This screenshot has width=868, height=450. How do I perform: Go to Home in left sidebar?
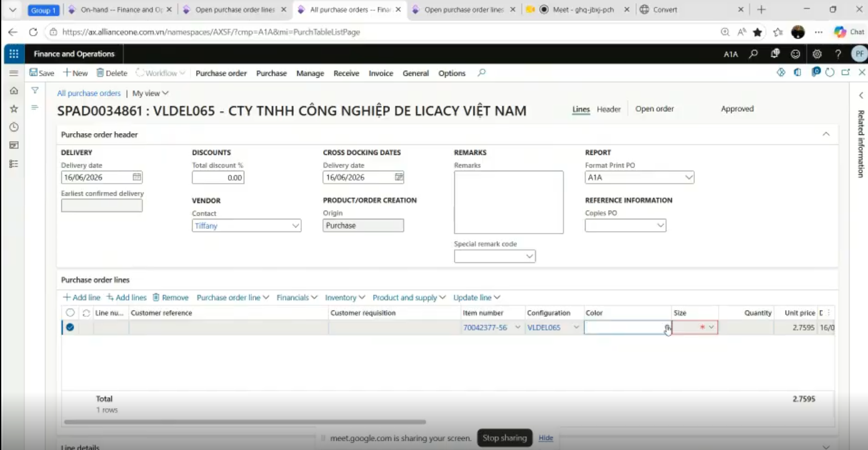pyautogui.click(x=14, y=91)
